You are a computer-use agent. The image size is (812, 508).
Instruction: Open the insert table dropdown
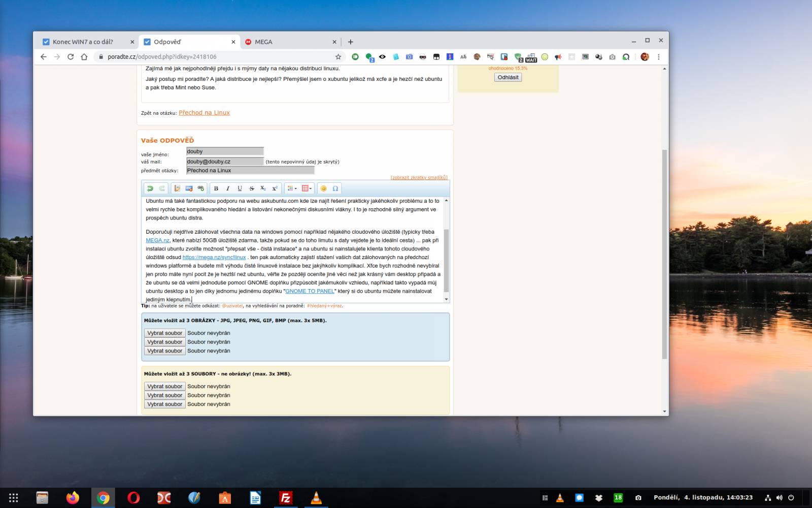(x=307, y=188)
